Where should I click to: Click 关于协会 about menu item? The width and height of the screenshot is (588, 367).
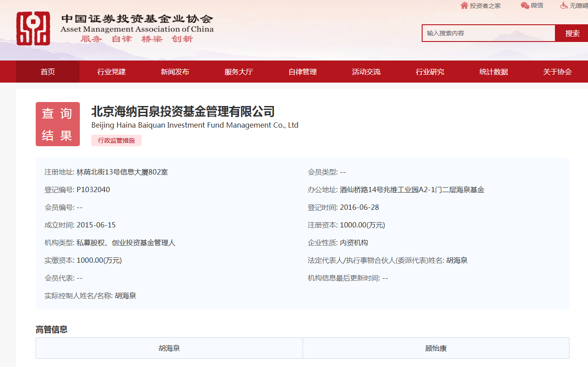tap(557, 72)
